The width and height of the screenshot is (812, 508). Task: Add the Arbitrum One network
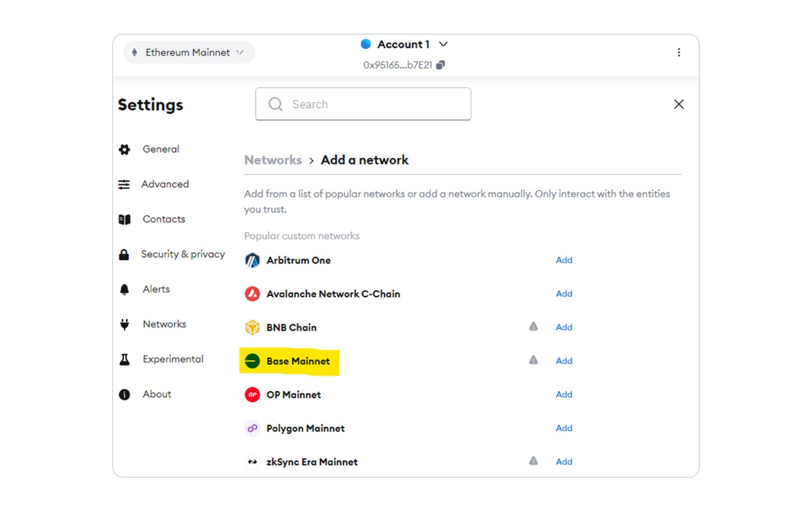click(564, 260)
